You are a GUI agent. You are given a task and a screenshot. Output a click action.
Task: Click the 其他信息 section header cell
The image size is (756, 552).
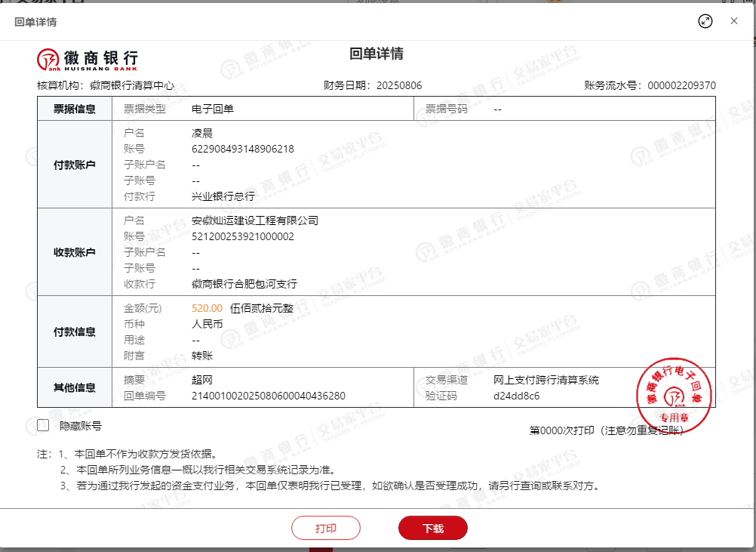click(74, 387)
